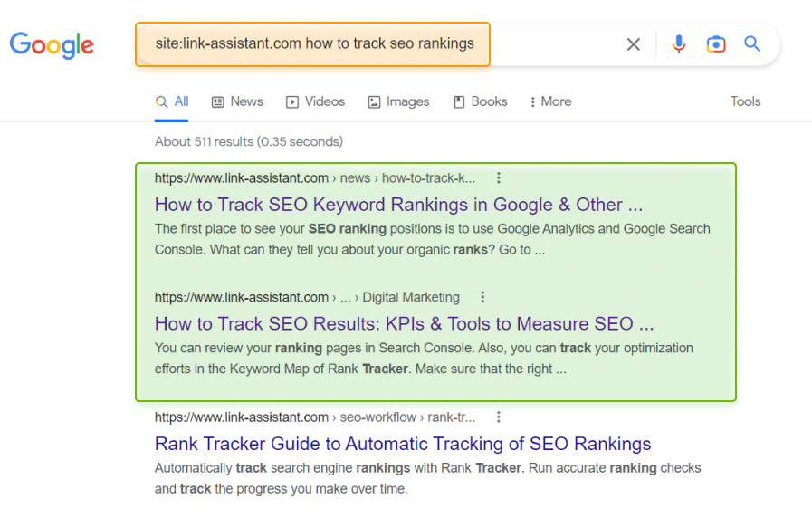Open three-dot menu for Digital Marketing result
Screen dimensions: 812x518
point(482,297)
